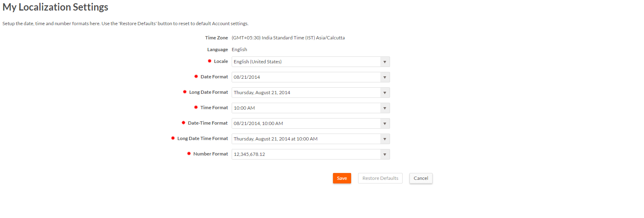This screenshot has width=644, height=218.
Task: Expand the Date Format dropdown
Action: (x=311, y=77)
